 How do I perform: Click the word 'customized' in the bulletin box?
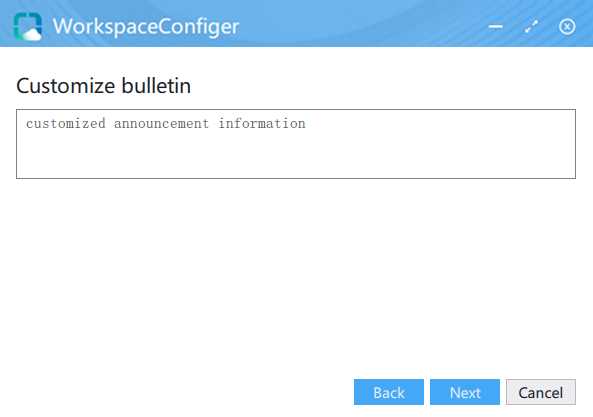65,124
